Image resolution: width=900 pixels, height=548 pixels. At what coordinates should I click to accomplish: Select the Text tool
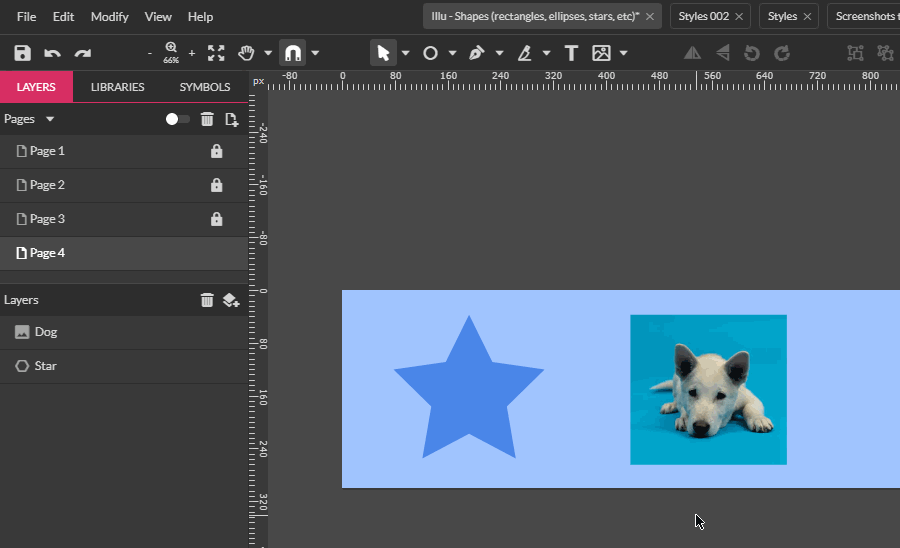571,53
